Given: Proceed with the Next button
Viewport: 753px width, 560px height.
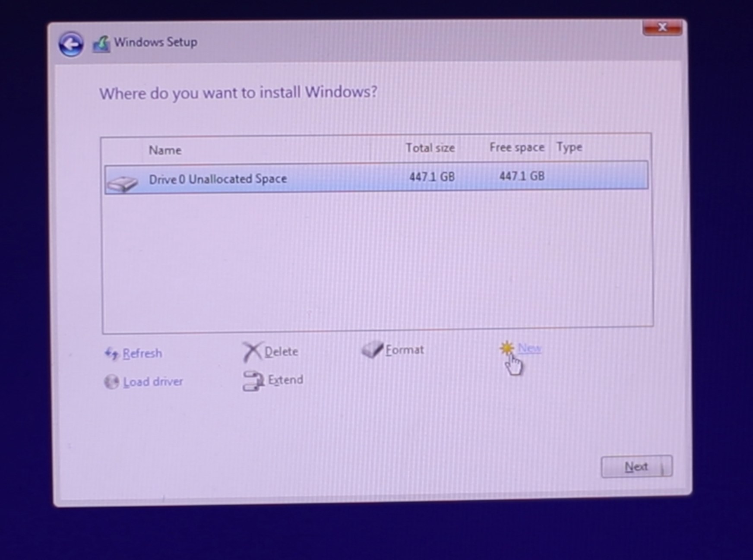Looking at the screenshot, I should [x=636, y=466].
